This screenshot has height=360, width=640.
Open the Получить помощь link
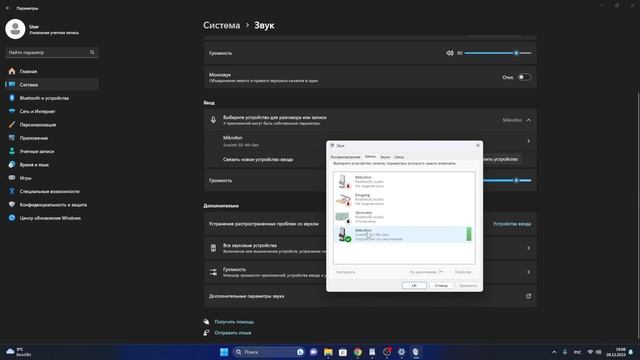point(234,322)
